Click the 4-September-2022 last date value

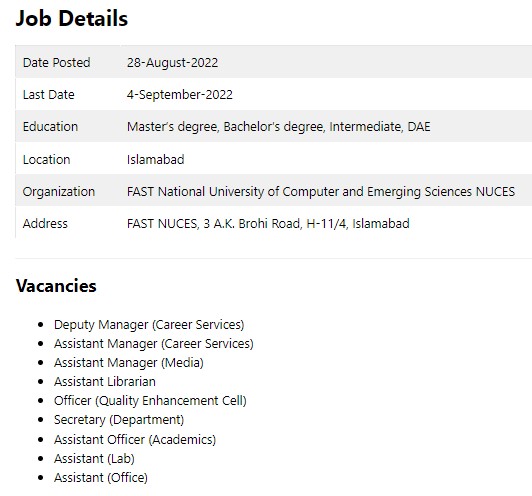[180, 95]
